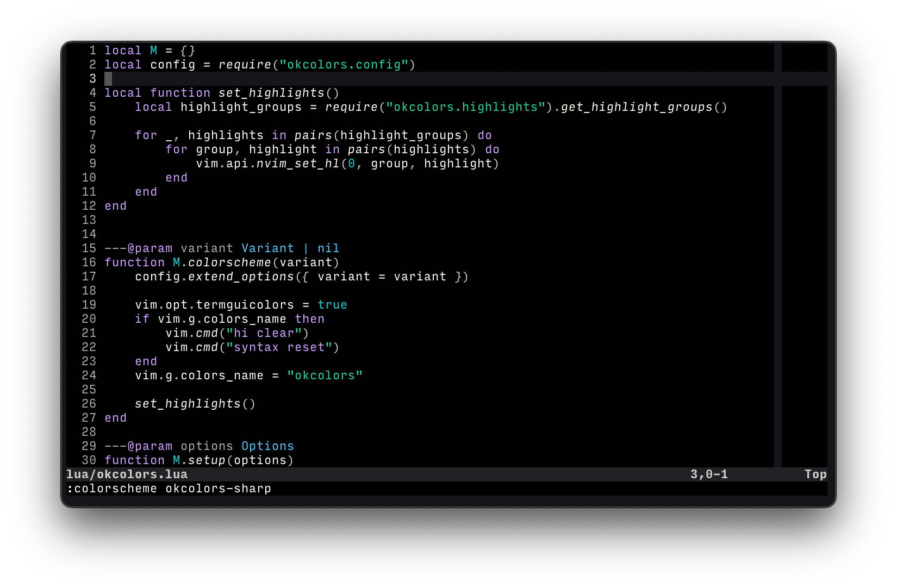Click the 'end' keyword on line 11

(146, 192)
